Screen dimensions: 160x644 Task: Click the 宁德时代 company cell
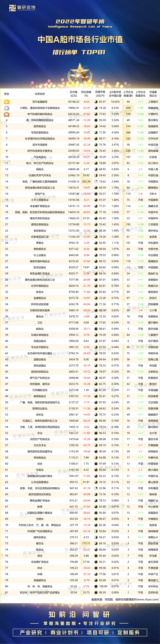[153, 114]
